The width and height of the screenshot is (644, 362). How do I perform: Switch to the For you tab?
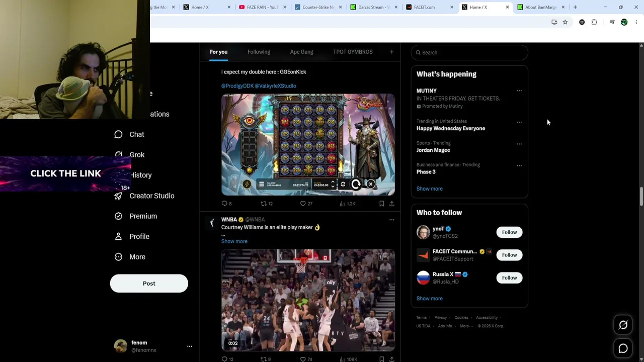[x=218, y=52]
